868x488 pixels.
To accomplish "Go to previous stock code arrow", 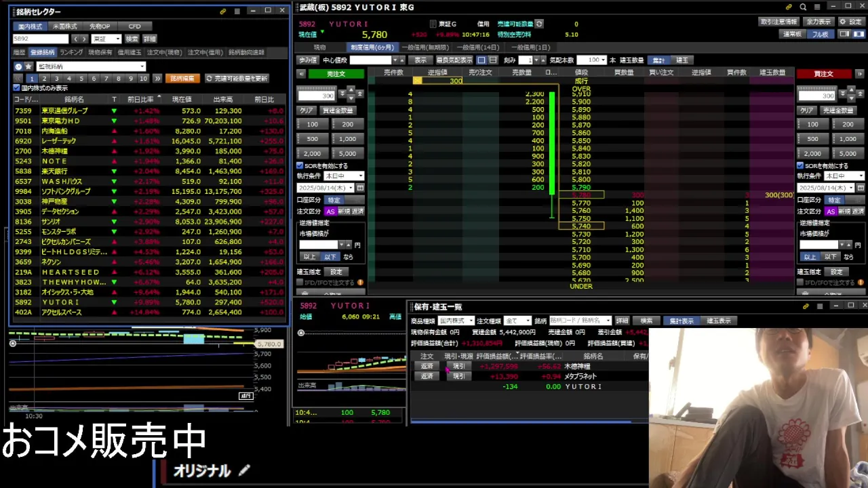I will tap(75, 39).
